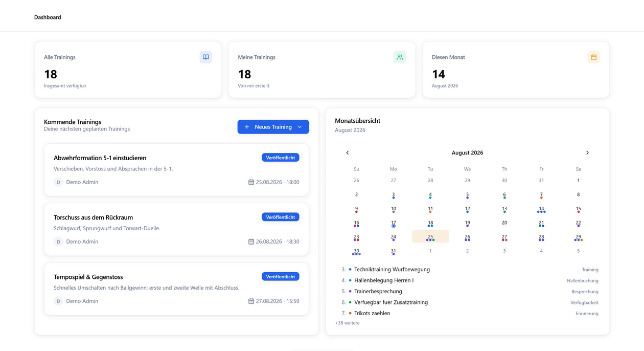Select day 14 in the calendar
Image resolution: width=644 pixels, height=351 pixels.
(541, 209)
